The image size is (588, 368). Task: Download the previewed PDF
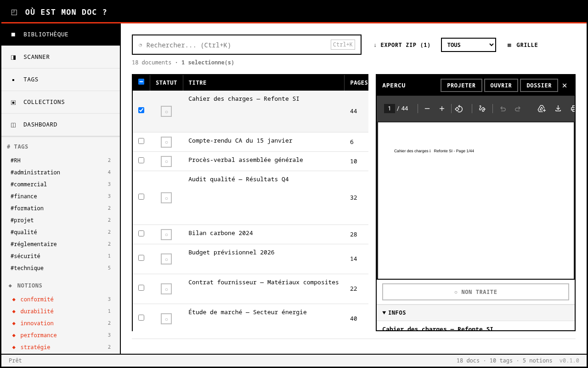(558, 109)
